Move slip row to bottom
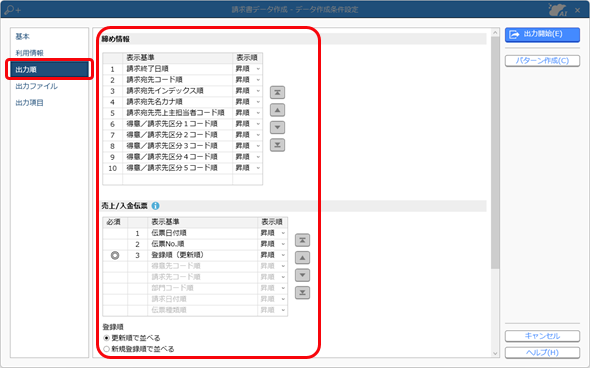Image resolution: width=590 pixels, height=368 pixels. point(302,292)
